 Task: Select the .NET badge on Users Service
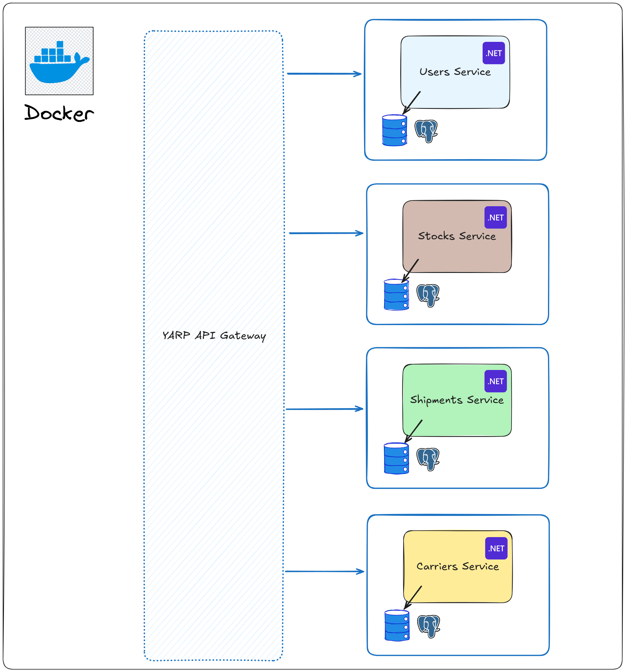(494, 53)
